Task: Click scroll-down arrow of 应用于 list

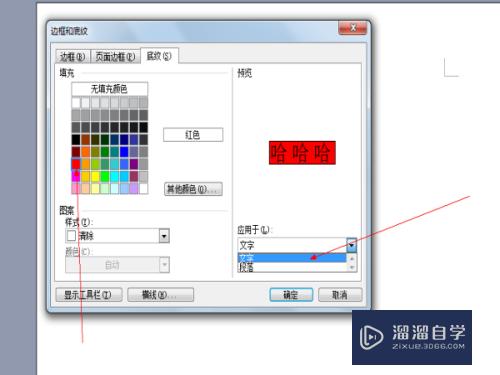Action: 352,267
